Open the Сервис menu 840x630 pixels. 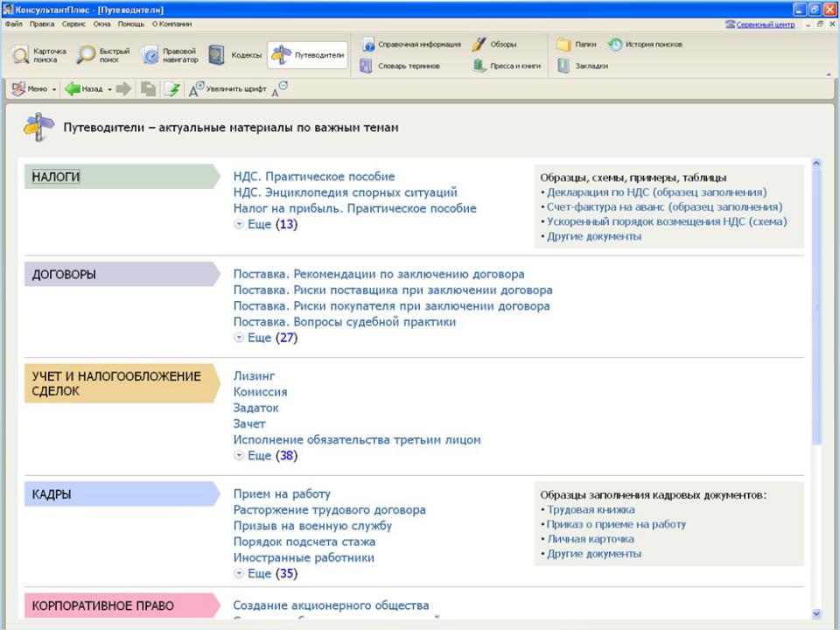click(x=73, y=24)
